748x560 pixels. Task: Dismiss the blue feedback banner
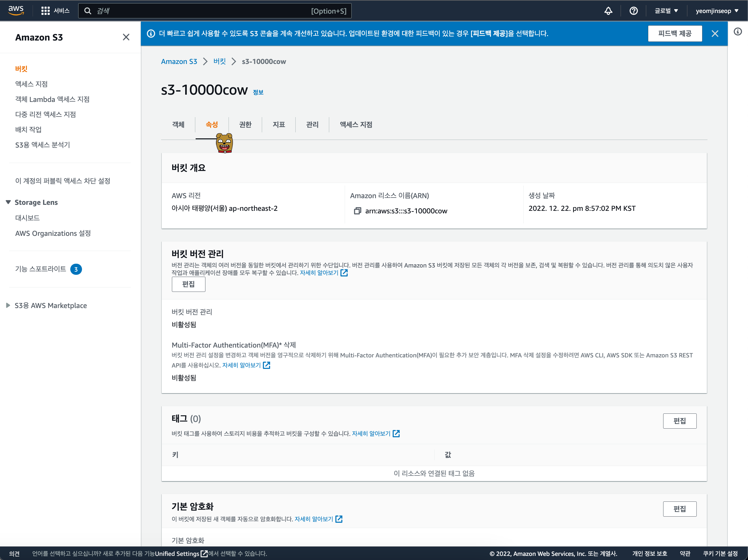pyautogui.click(x=714, y=34)
